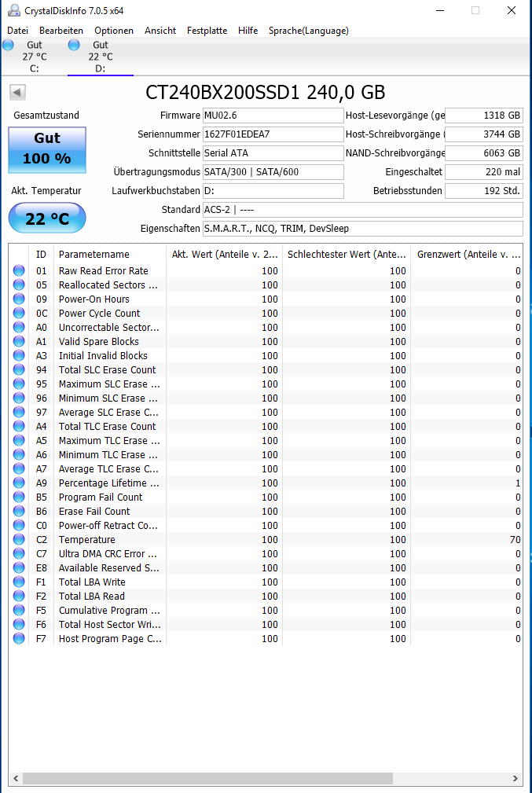Click status icon of Percentage Lifetime row
This screenshot has width=532, height=793.
[x=19, y=483]
